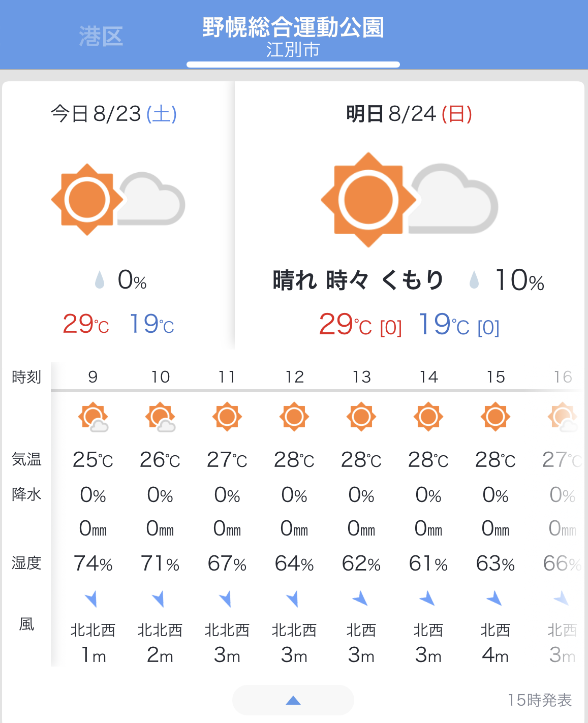Tap the raindrop icon beside 10%
588x723 pixels.
[x=474, y=280]
